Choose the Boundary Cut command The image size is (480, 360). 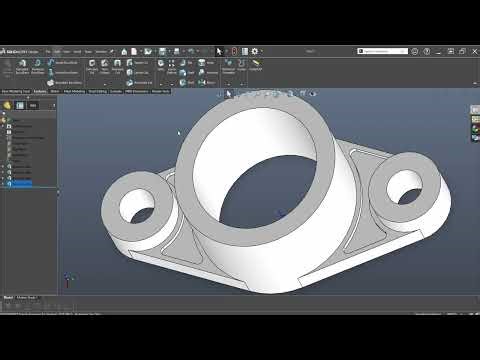pos(139,83)
